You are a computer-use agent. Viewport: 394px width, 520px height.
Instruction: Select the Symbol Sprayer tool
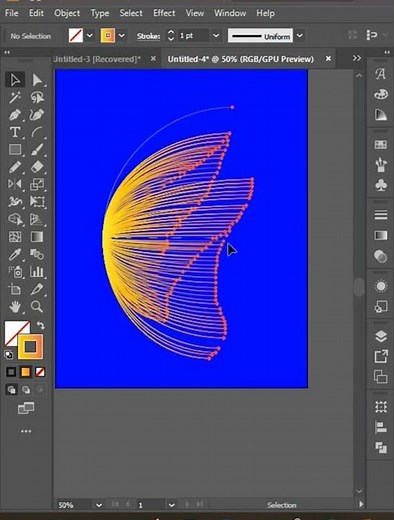point(15,272)
